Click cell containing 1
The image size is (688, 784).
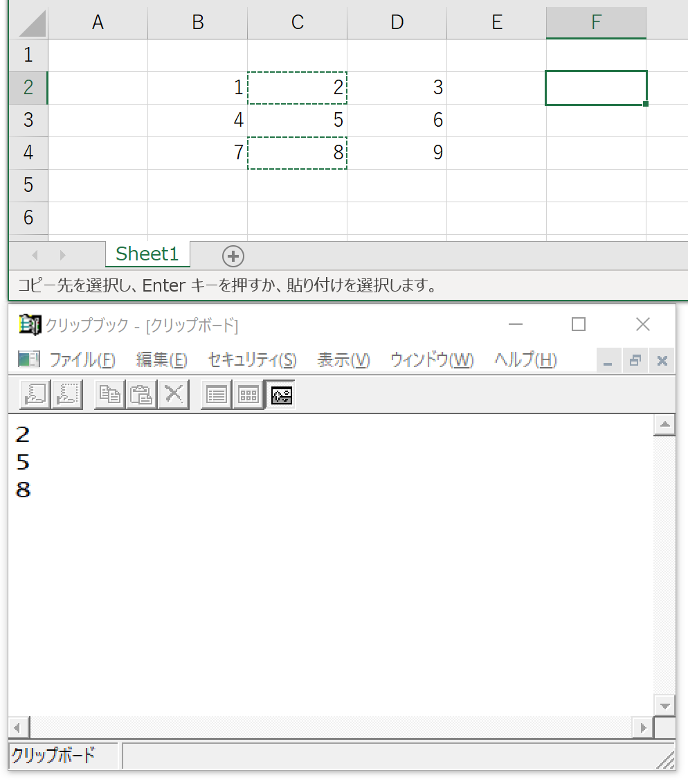[198, 87]
